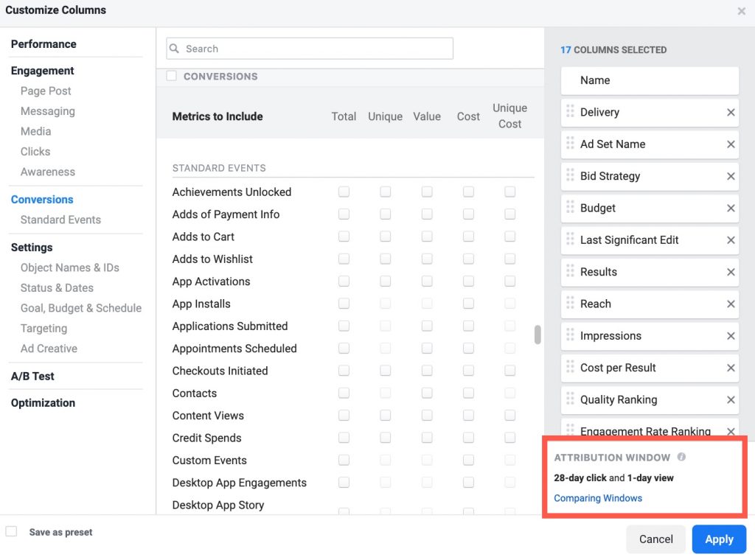This screenshot has height=560, width=755.
Task: Click the drag handle beside Results
Action: [570, 272]
